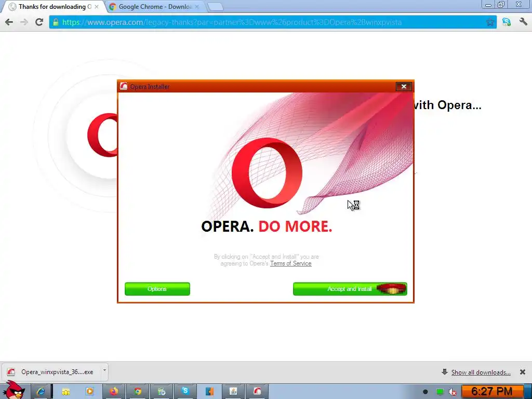
Task: Click the Opera Installer title bar icon
Action: pos(124,87)
